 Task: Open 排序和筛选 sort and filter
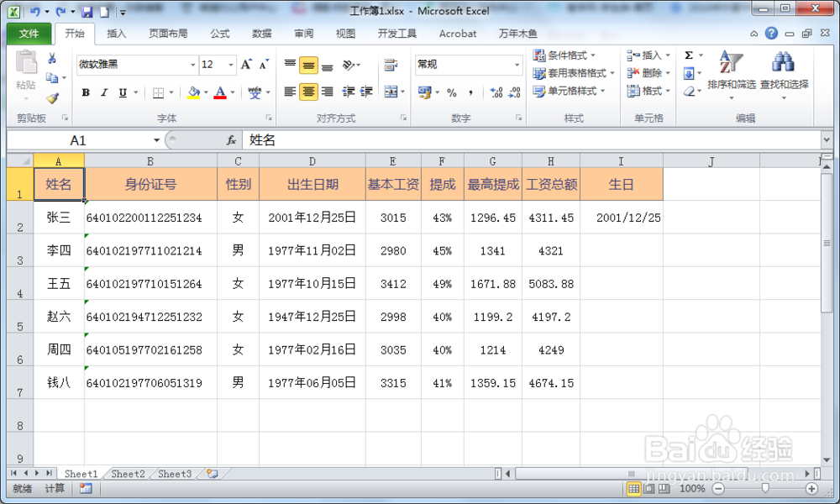click(732, 75)
